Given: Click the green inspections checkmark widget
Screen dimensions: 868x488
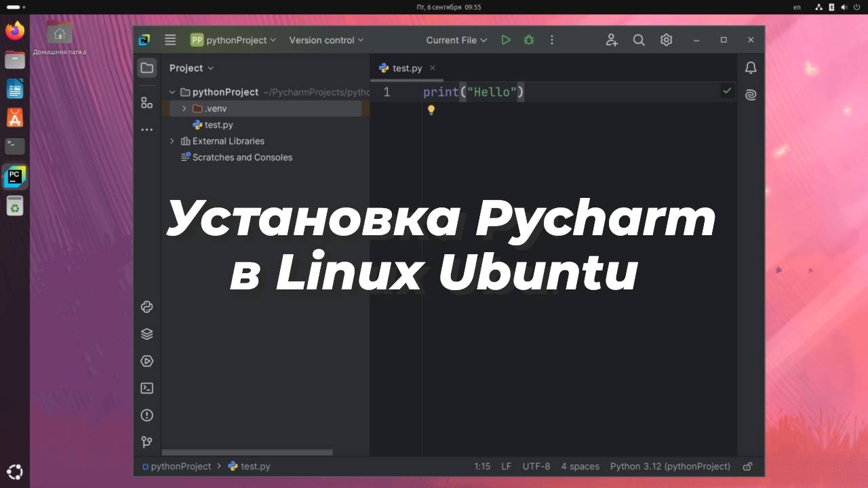Looking at the screenshot, I should 727,90.
